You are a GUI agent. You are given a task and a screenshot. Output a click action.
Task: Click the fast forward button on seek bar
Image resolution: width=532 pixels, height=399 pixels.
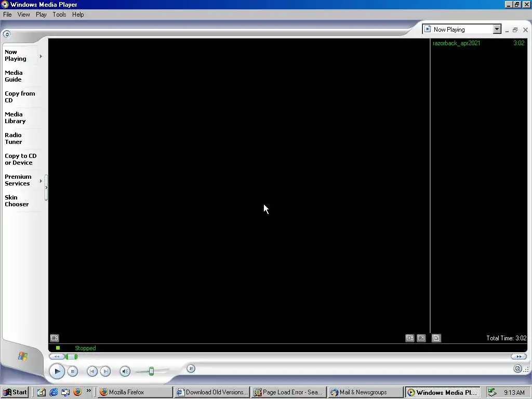pos(519,356)
